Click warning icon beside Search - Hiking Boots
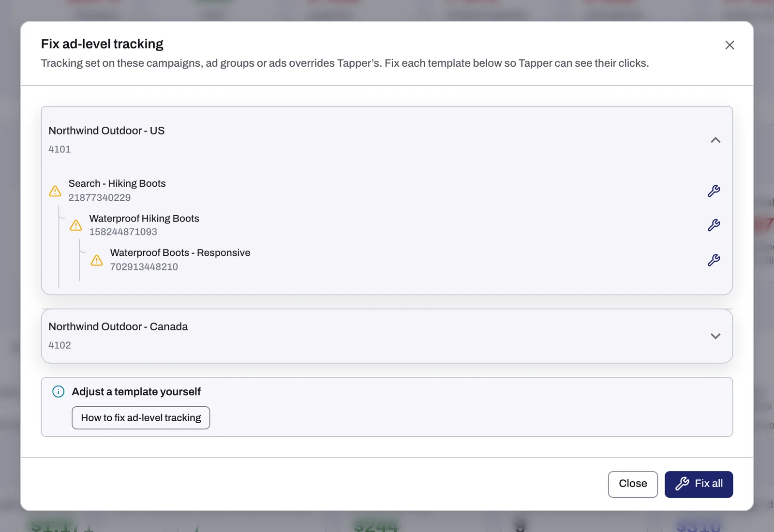This screenshot has height=532, width=774. click(55, 191)
